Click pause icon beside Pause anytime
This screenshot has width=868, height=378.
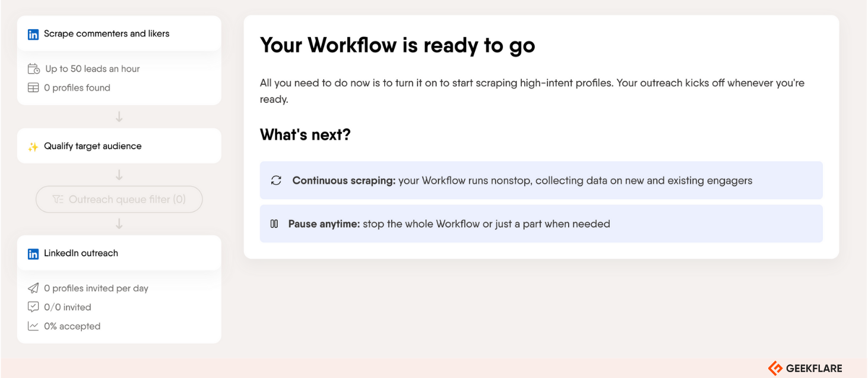pyautogui.click(x=274, y=224)
